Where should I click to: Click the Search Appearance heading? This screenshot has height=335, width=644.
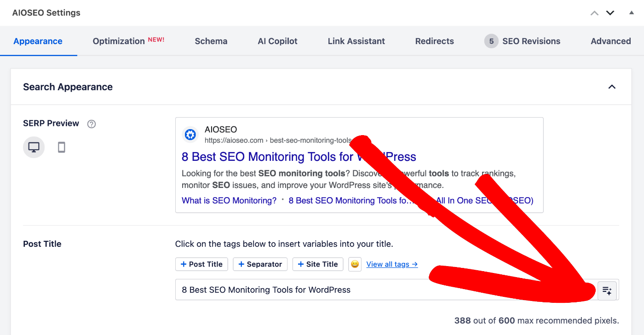point(68,87)
